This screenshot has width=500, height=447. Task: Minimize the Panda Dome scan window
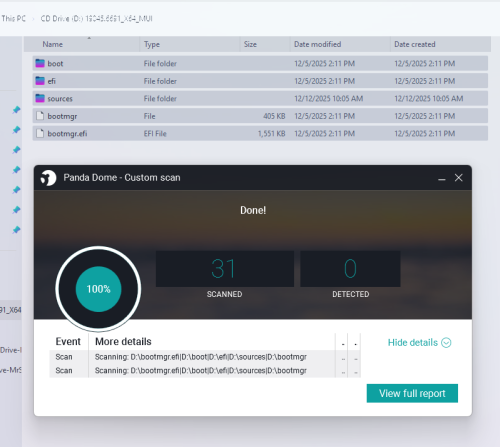pyautogui.click(x=442, y=178)
